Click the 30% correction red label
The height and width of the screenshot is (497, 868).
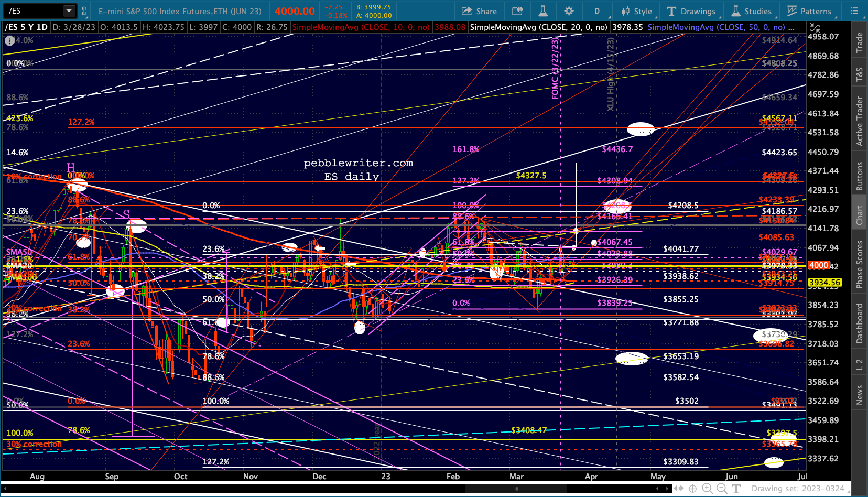point(34,444)
